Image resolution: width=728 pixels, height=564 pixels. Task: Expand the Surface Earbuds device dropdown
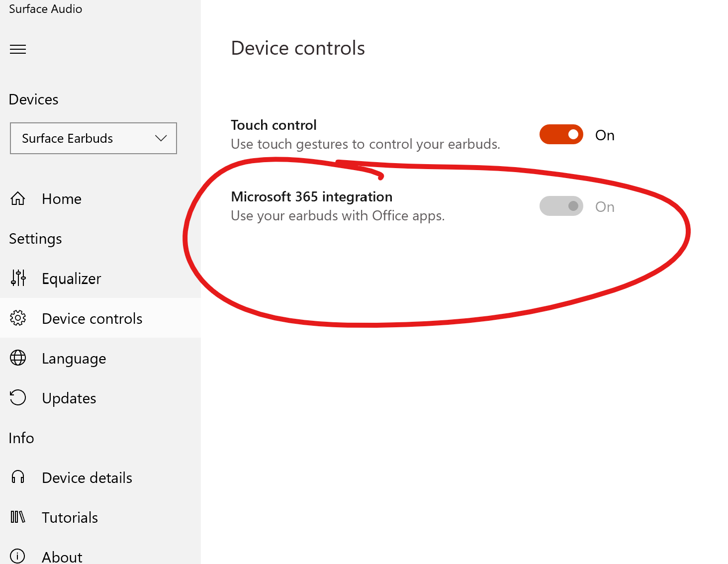[93, 138]
